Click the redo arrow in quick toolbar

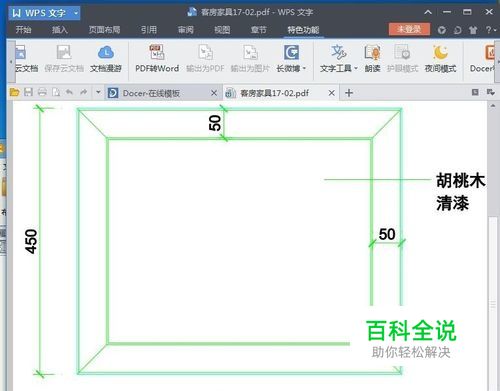tap(83, 92)
